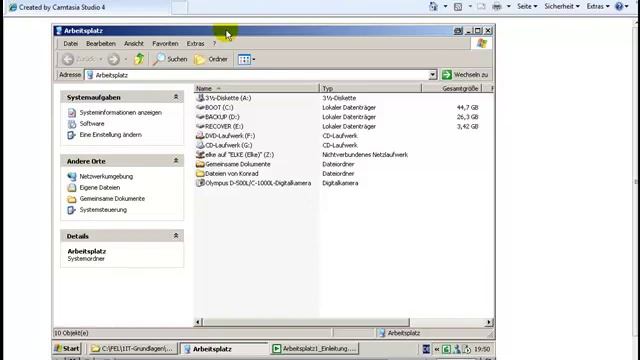The image size is (640, 360).
Task: Click the Forward navigation arrow
Action: tap(113, 60)
